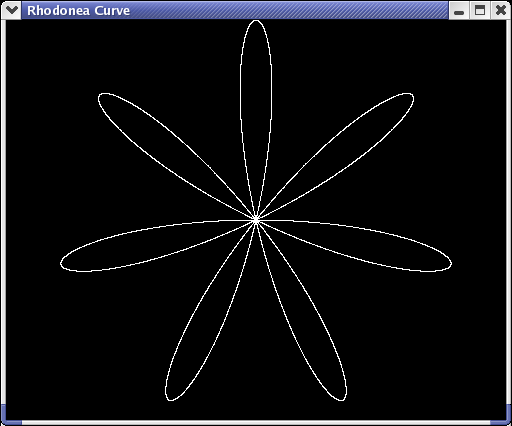
Task: Click the black canvas between the bottom petals
Action: (256, 350)
